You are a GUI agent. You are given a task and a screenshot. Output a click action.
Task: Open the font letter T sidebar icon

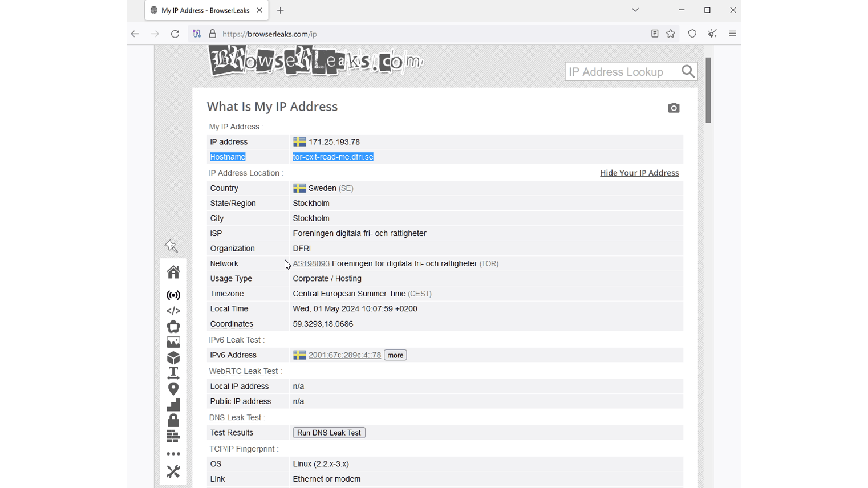point(173,373)
